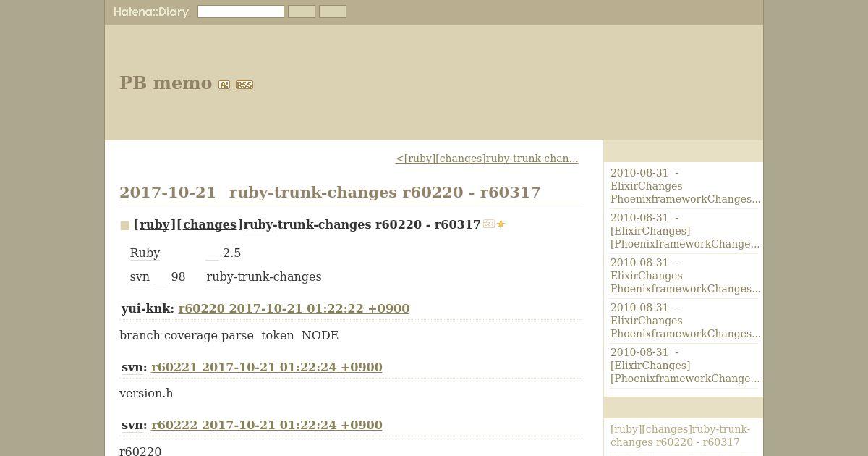Go to previous entry link <[ruby][changes]ruby-trunk-chan...
This screenshot has height=456, width=868.
pos(487,159)
